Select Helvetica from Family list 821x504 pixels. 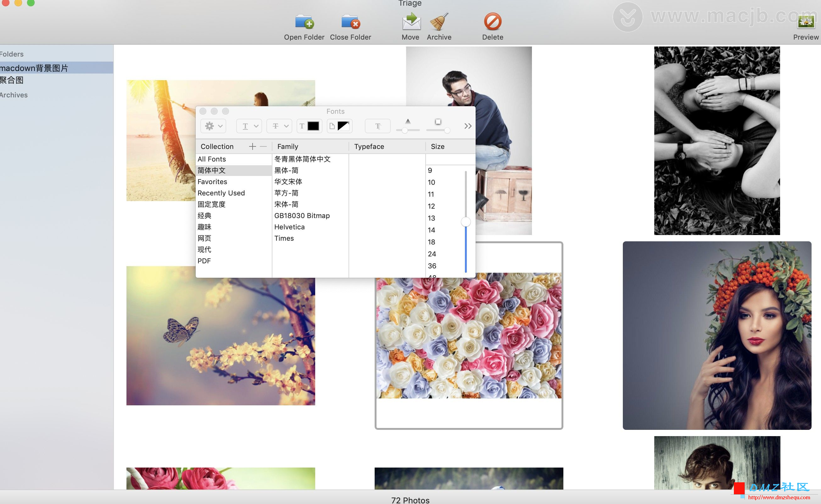tap(289, 226)
